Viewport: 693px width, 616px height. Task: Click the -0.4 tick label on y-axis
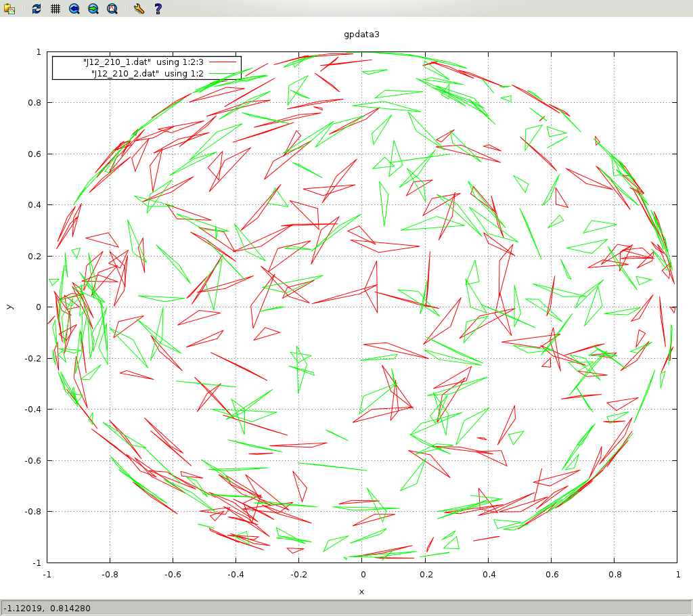click(x=31, y=410)
